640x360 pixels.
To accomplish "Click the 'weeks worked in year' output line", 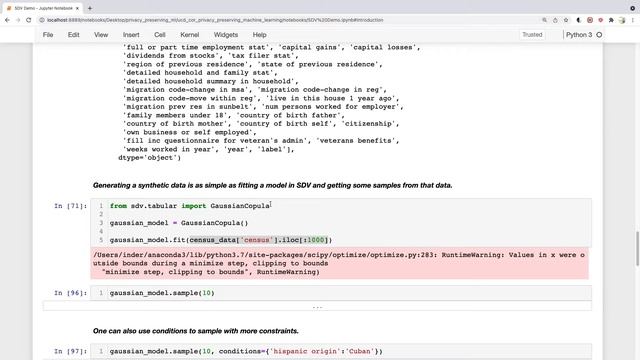I will coord(209,149).
